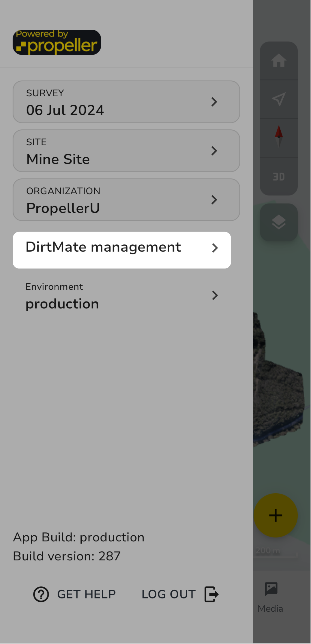Open the Site Mine Site selector
This screenshot has height=644, width=311.
126,151
